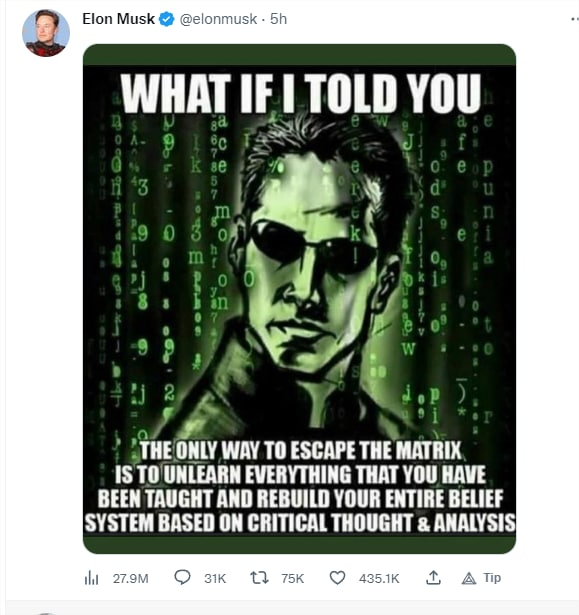Open the @elonmusk handle link

(x=218, y=19)
